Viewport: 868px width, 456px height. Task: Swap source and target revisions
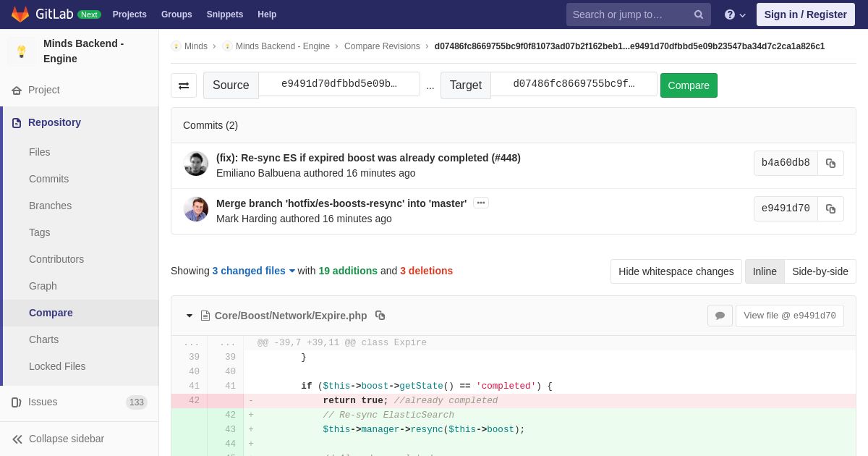[x=184, y=85]
